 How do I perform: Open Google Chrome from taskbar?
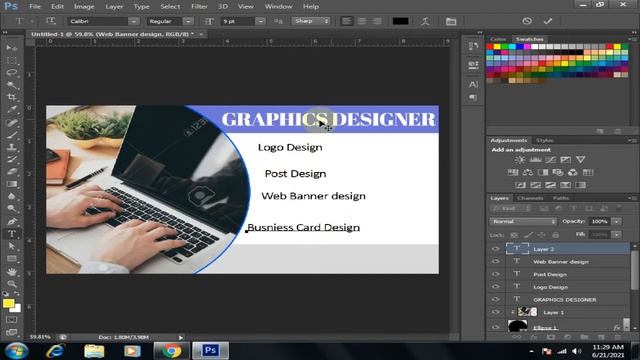171,351
